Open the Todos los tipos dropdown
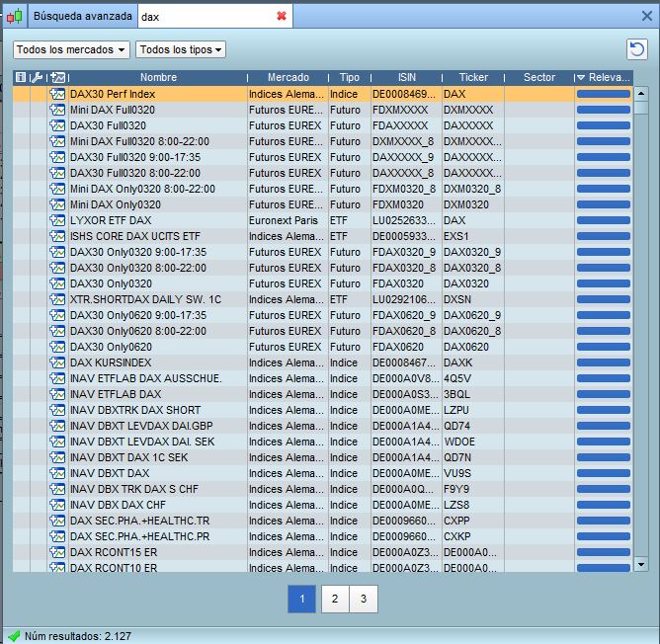The image size is (660, 644). tap(181, 49)
